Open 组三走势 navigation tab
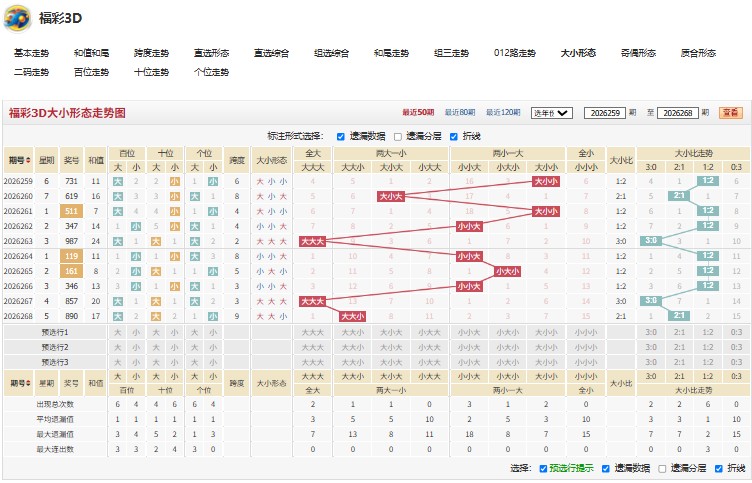 (451, 53)
